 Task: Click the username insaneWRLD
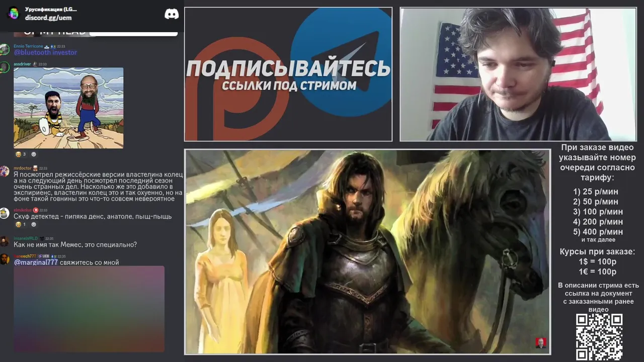pos(26,238)
